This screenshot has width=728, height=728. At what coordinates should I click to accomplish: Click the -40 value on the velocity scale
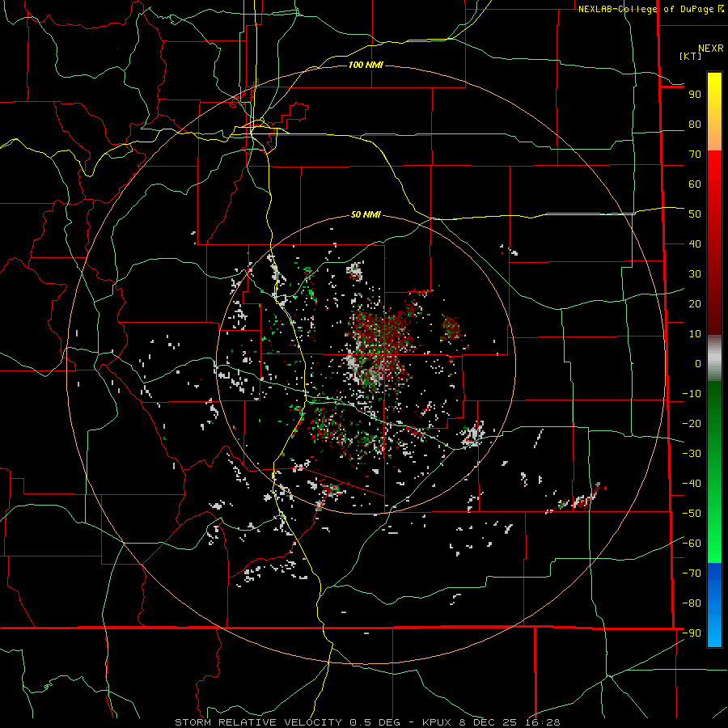[x=692, y=484]
